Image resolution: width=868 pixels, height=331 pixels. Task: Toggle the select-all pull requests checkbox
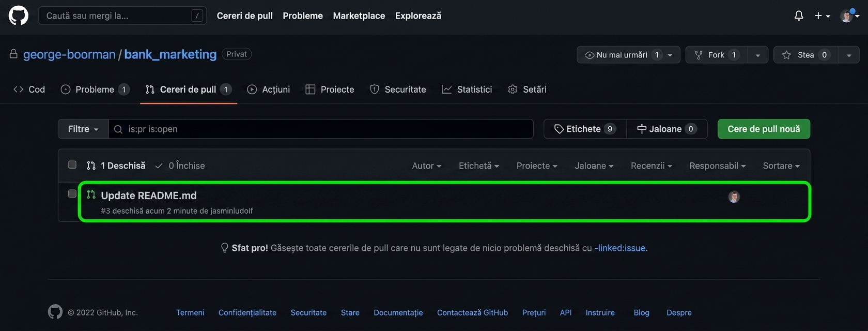pos(72,164)
